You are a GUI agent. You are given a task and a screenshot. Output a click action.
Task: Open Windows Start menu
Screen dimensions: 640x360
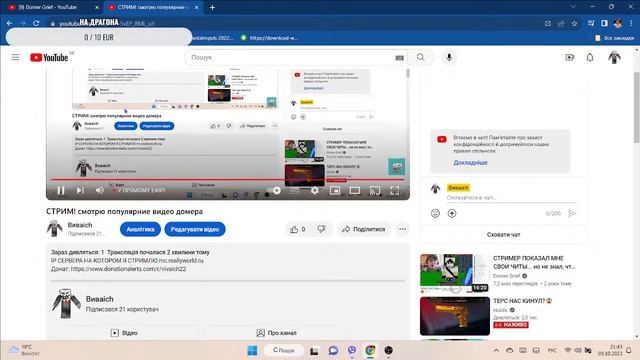[x=252, y=351]
